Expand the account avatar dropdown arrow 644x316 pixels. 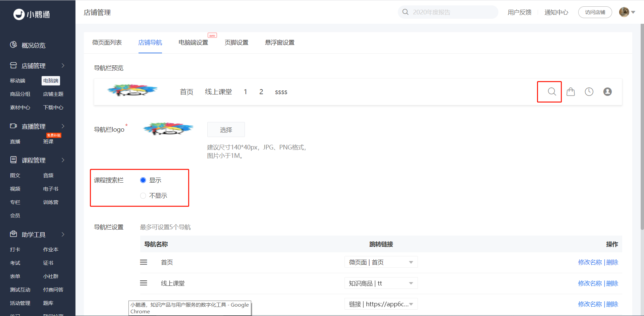(x=633, y=12)
